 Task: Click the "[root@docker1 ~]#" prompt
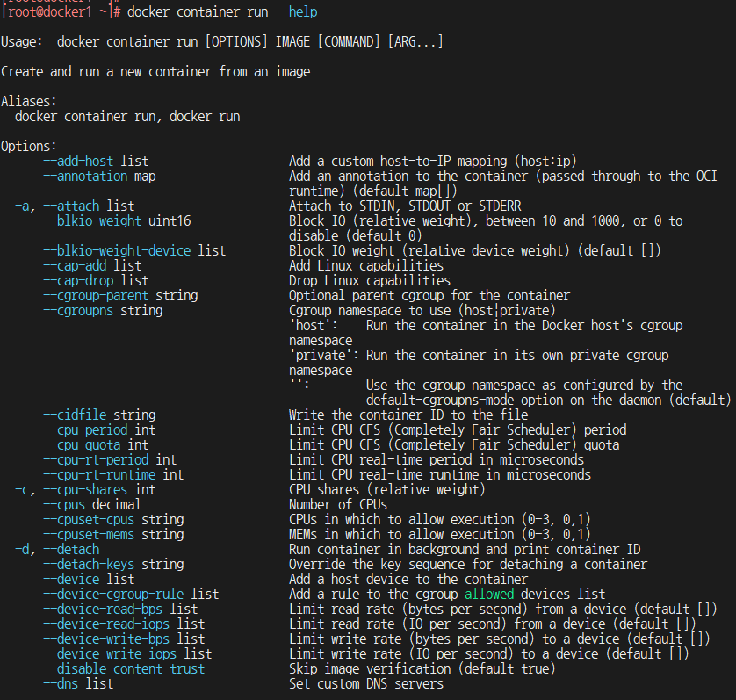[x=61, y=11]
